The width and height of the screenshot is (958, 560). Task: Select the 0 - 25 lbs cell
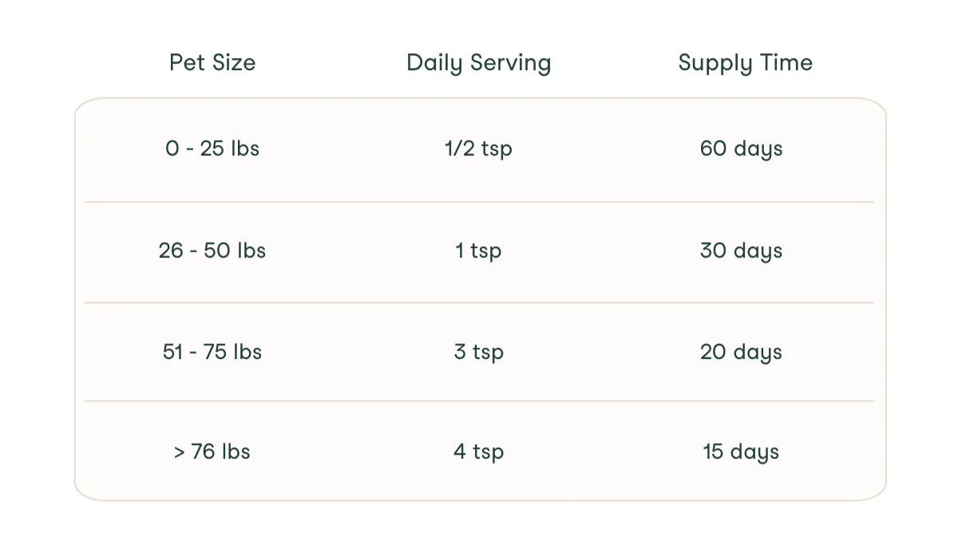click(212, 148)
